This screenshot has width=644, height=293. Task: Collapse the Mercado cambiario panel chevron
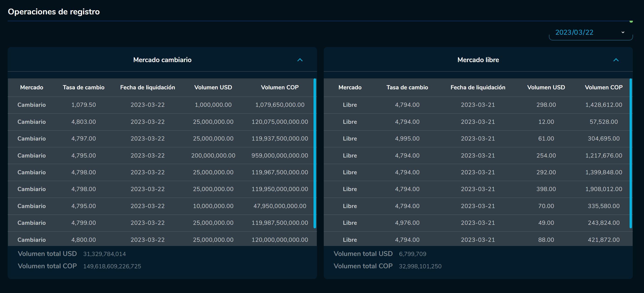point(300,60)
